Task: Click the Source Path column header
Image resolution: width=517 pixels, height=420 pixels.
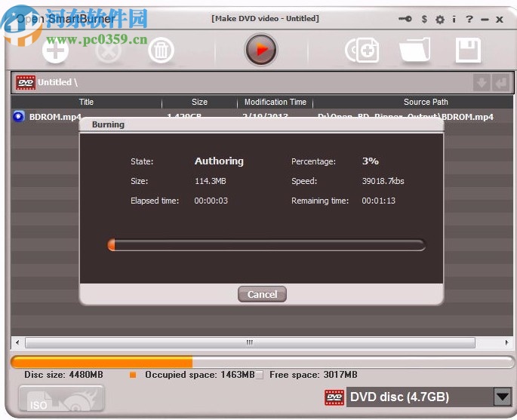Action: tap(426, 102)
